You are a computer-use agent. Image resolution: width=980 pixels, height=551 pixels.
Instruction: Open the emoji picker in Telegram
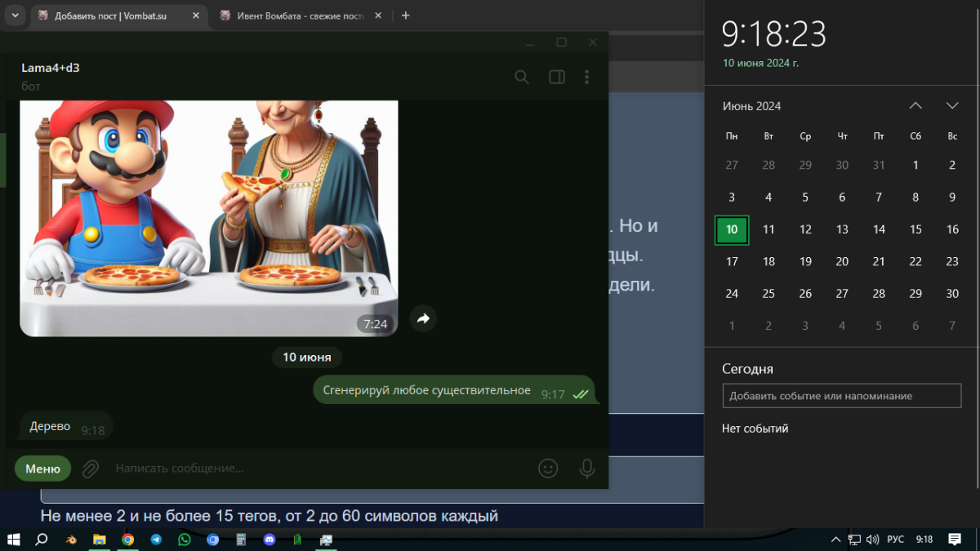(x=548, y=469)
